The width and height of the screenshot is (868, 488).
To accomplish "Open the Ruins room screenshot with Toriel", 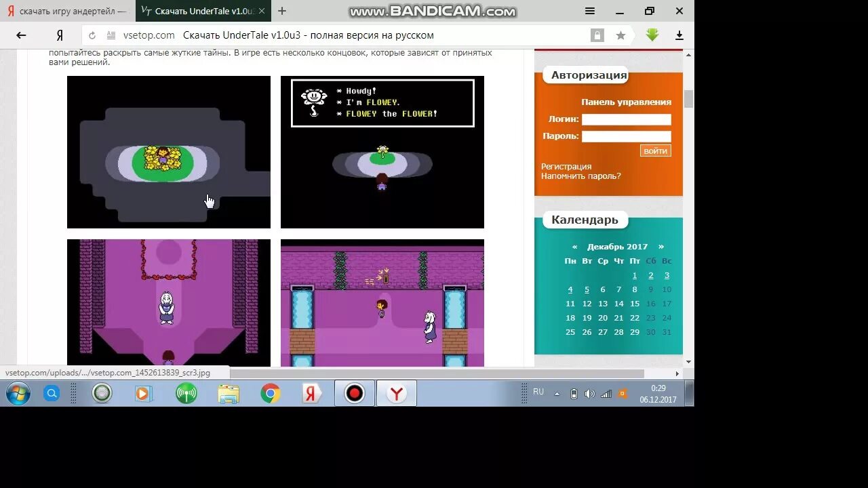I will tap(382, 303).
